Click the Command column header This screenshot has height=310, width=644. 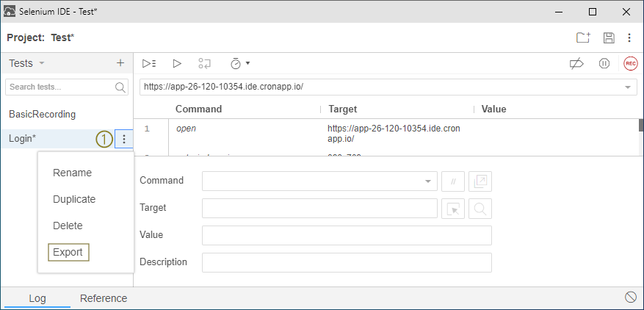[199, 109]
